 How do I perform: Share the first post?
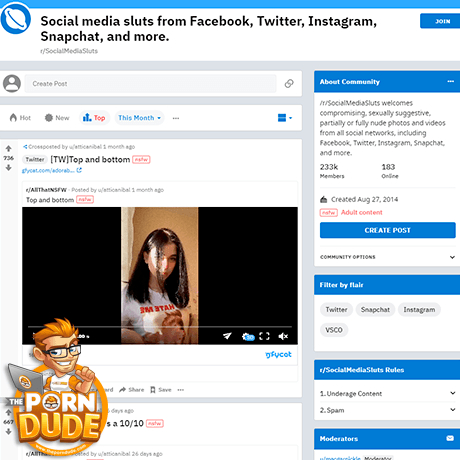tap(132, 390)
